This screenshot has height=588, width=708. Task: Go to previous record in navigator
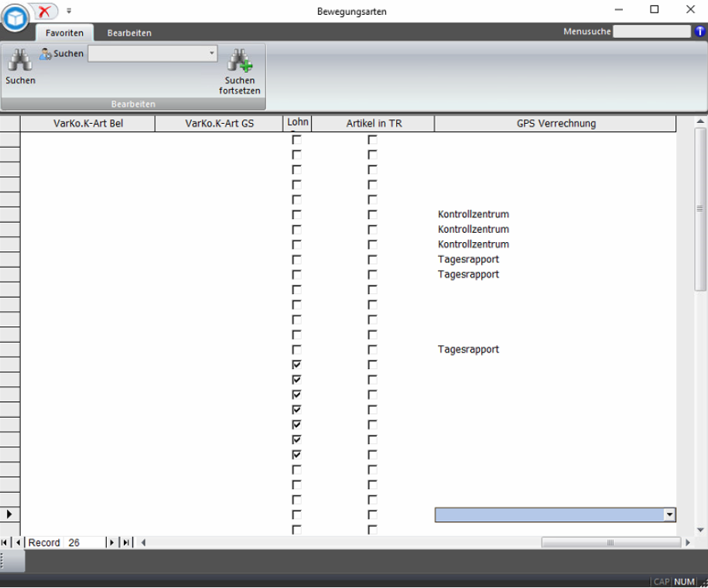point(19,542)
